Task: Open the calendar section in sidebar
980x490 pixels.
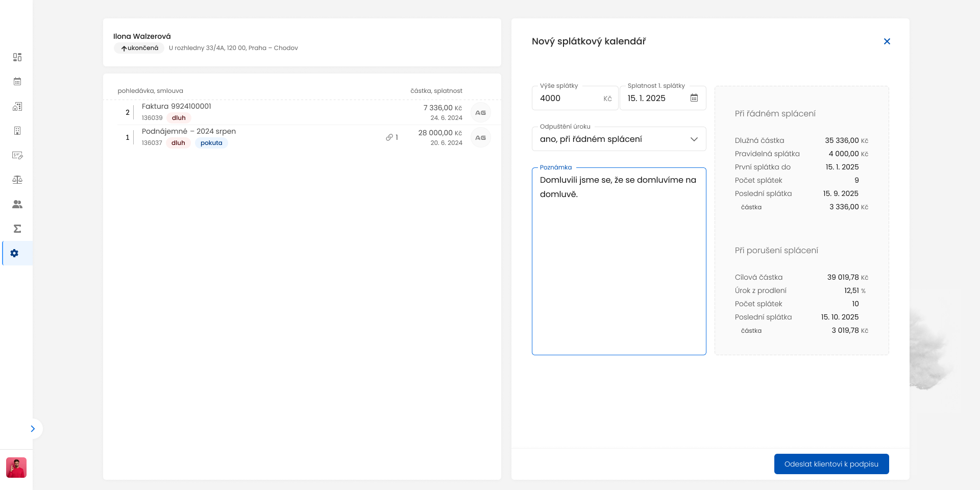Action: (x=17, y=82)
